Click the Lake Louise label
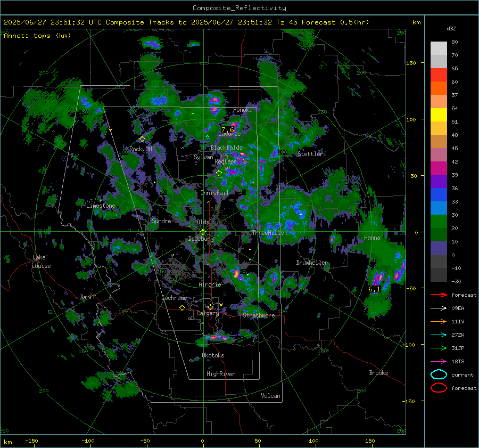This screenshot has height=448, width=479. 41,262
